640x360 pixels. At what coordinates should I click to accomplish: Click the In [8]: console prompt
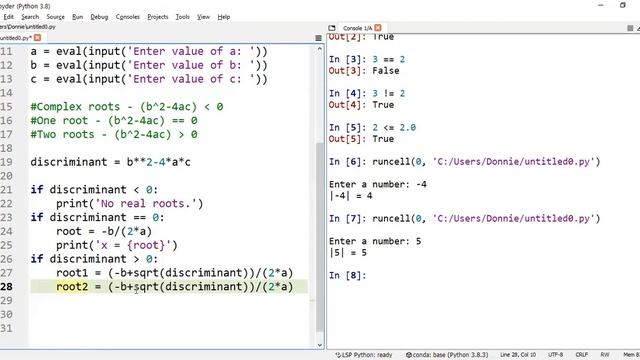pyautogui.click(x=347, y=276)
